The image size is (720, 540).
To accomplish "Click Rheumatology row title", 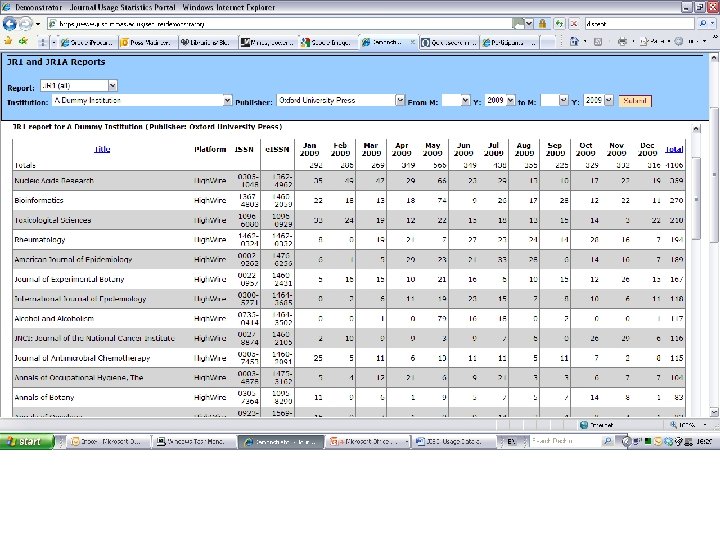I will click(x=39, y=240).
